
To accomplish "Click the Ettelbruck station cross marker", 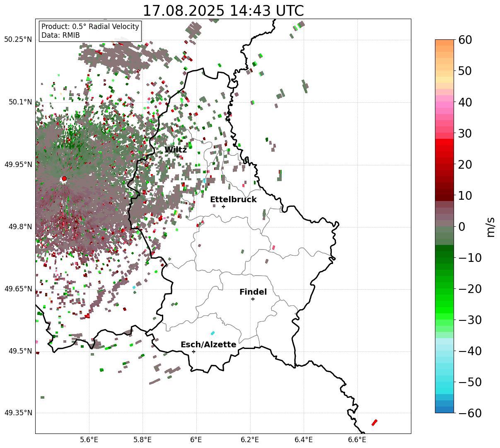I will [224, 206].
